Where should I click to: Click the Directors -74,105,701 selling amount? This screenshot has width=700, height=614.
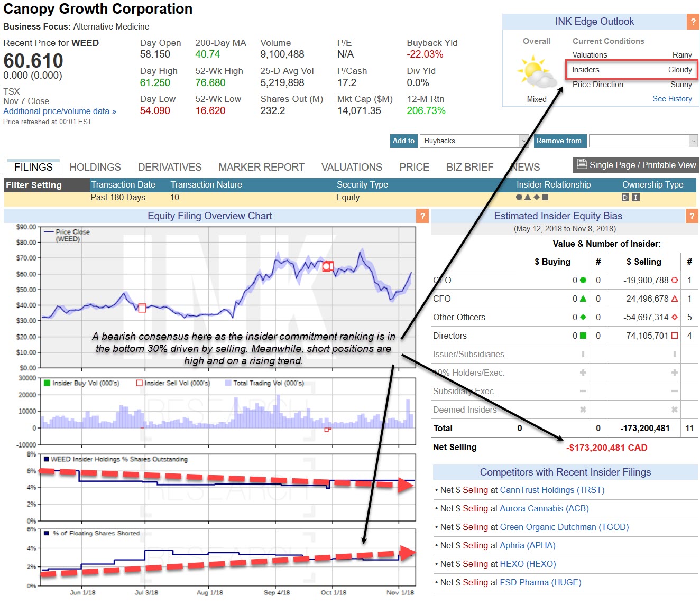tap(646, 336)
